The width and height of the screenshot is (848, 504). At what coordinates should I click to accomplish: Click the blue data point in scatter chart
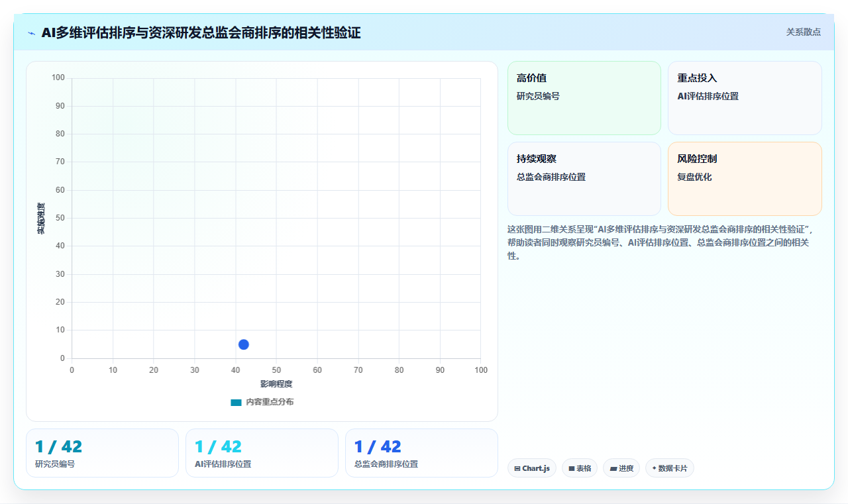pos(244,344)
